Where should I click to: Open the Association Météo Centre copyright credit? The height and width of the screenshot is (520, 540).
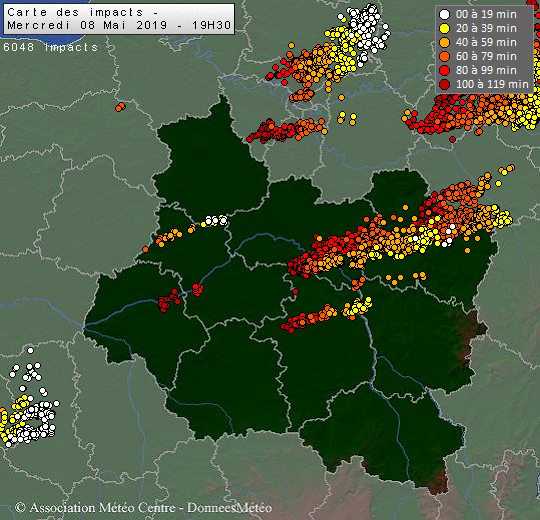click(95, 508)
